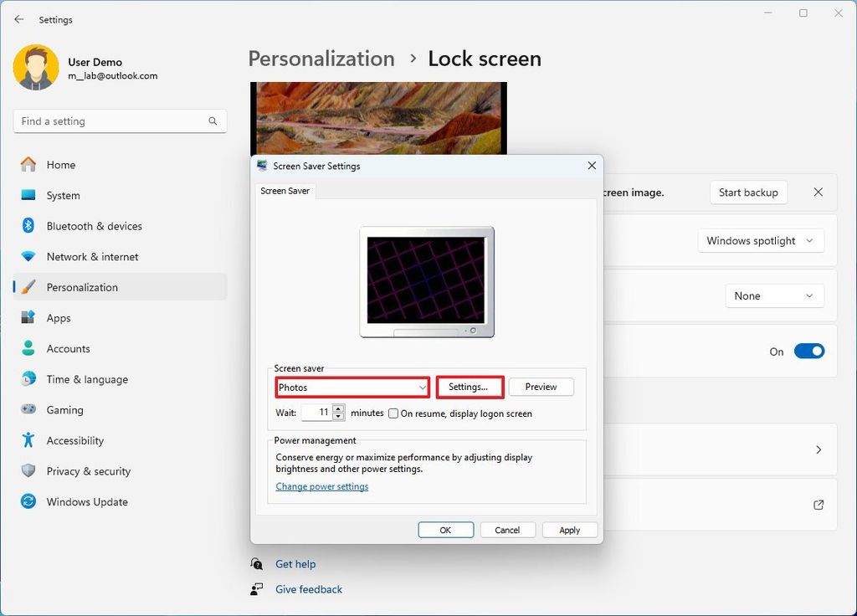This screenshot has height=616, width=857.
Task: Open Accounts settings
Action: pyautogui.click(x=68, y=348)
